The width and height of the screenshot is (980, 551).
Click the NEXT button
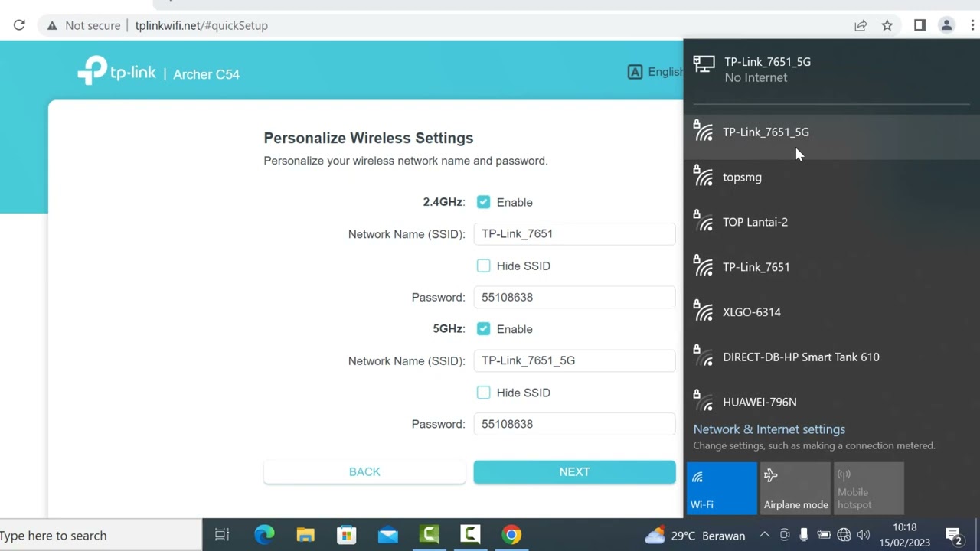[574, 472]
